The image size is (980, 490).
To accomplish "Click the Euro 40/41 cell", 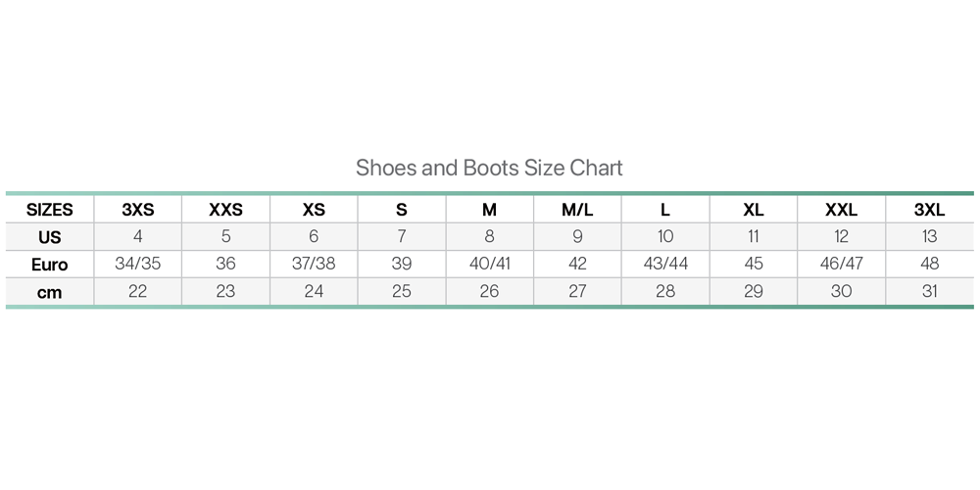I will click(x=490, y=264).
